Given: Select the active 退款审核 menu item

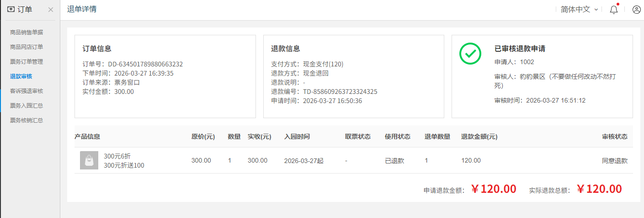Looking at the screenshot, I should tap(21, 76).
